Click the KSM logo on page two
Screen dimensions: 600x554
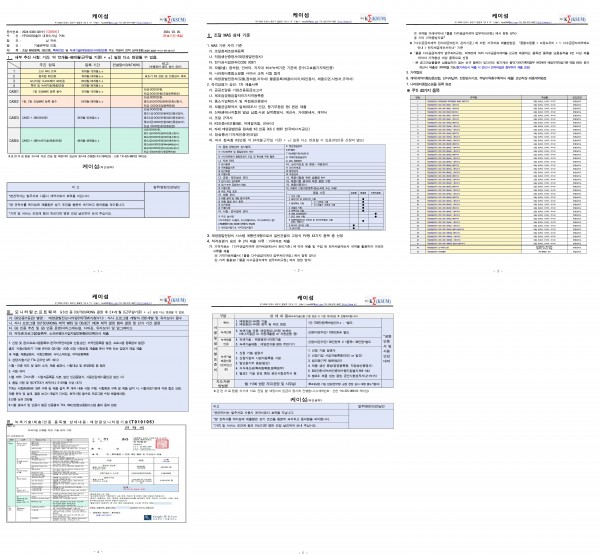coord(373,20)
